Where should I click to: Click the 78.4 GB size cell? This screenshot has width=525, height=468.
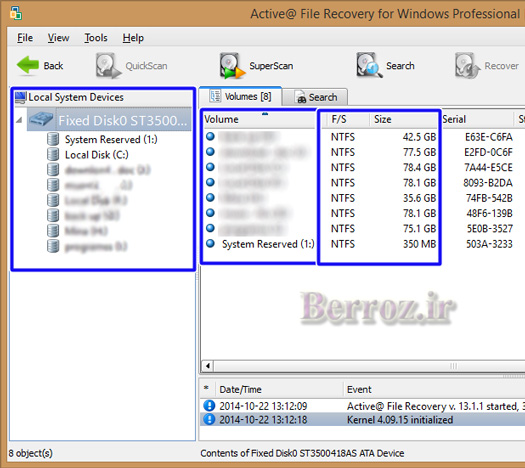point(420,167)
